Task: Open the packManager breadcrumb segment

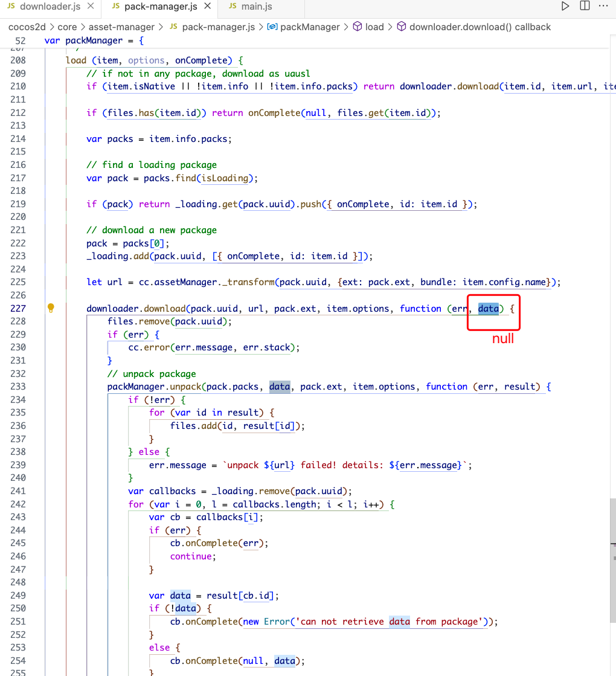Action: (x=310, y=27)
